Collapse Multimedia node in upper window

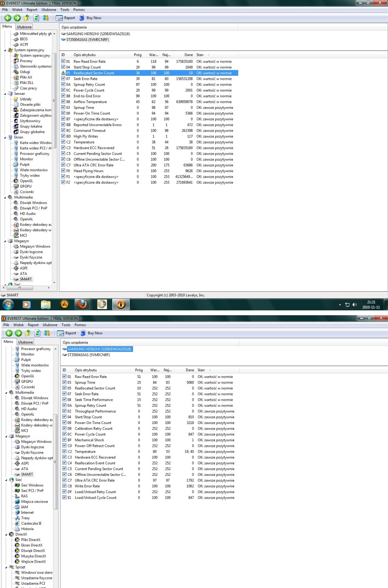[x=5, y=197]
